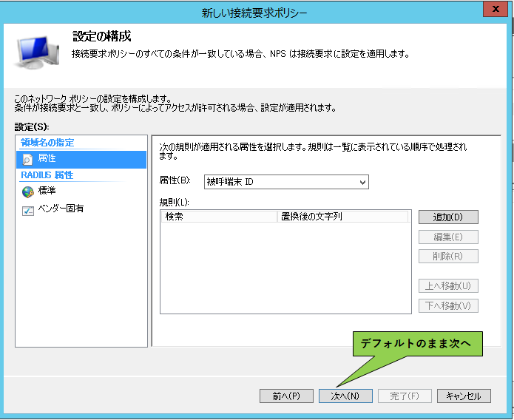Close the 新しい接続要求ポリシー dialog window
514x420 pixels.
(x=496, y=9)
